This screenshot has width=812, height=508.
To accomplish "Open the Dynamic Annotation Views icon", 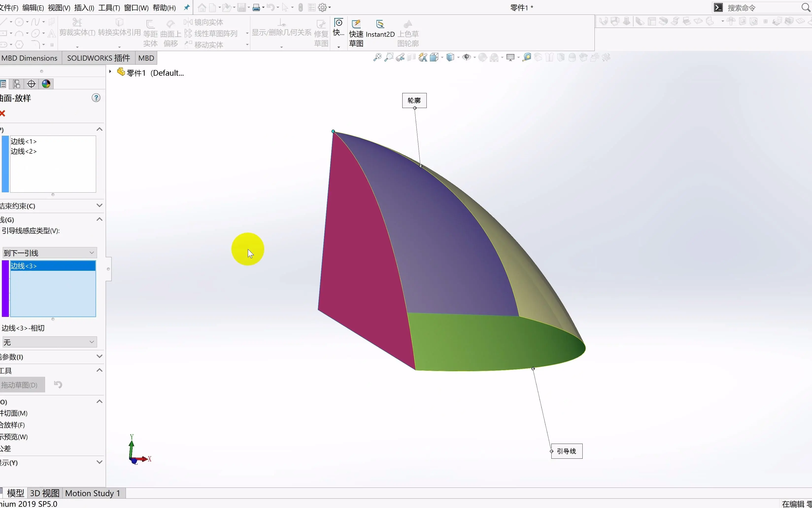I will coord(423,57).
